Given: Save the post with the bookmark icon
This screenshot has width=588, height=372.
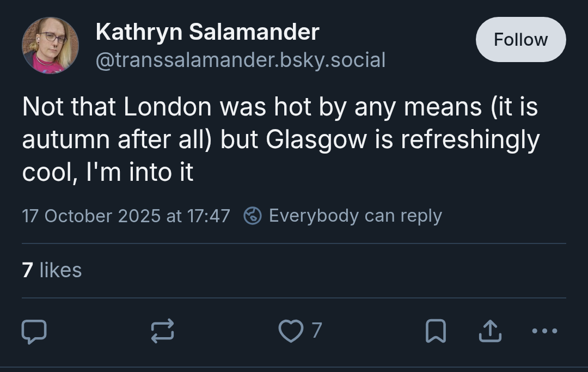Looking at the screenshot, I should click(436, 331).
